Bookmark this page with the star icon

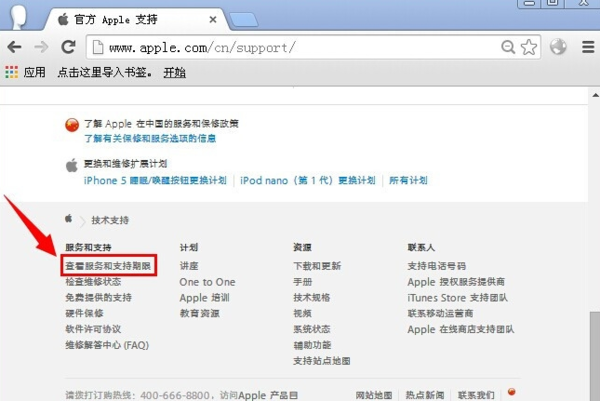(529, 47)
